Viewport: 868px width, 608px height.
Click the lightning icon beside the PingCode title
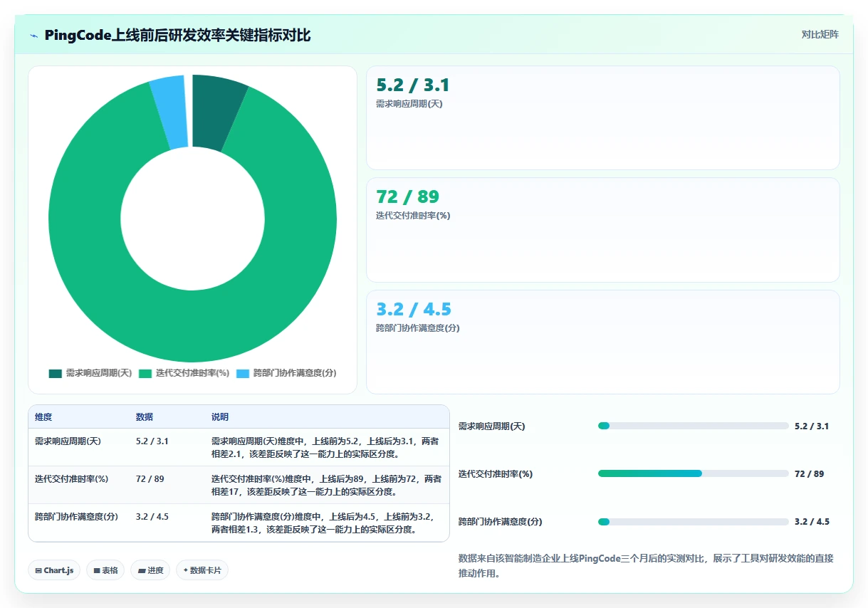click(33, 36)
